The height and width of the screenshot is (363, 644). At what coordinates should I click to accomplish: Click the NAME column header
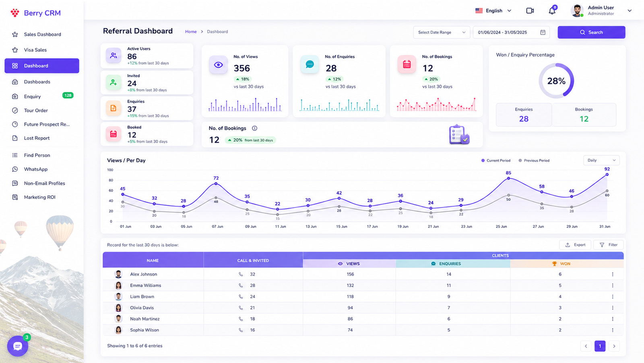pos(153,260)
